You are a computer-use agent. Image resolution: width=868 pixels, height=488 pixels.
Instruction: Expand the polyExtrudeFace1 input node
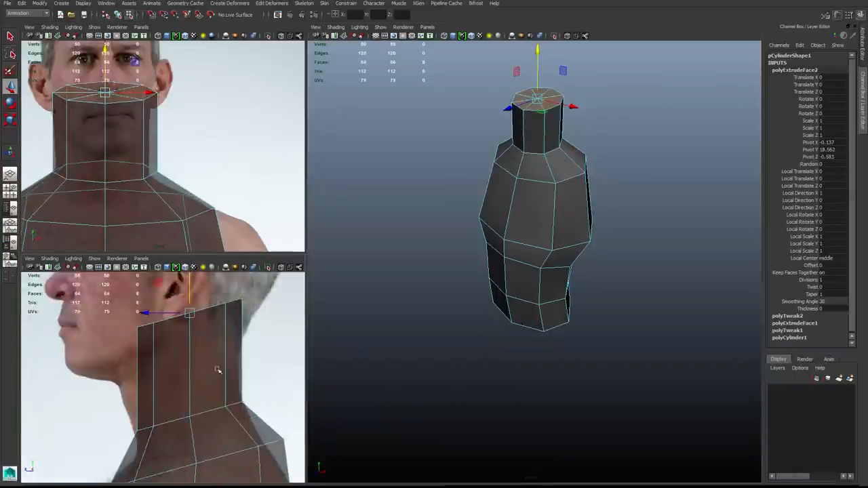tap(795, 323)
